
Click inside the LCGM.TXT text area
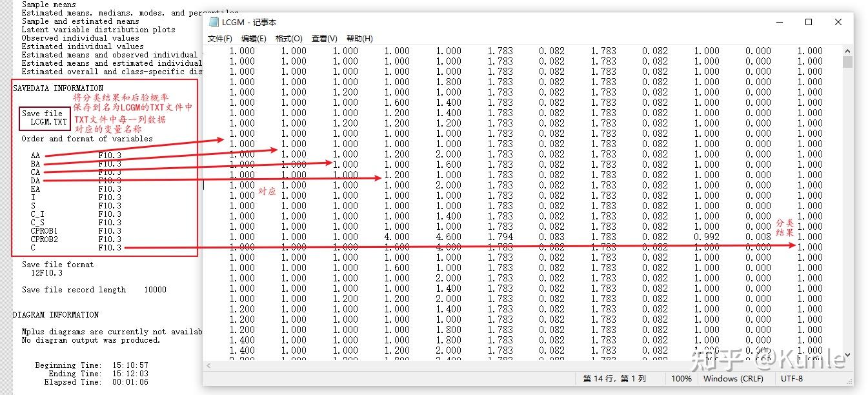[516, 194]
